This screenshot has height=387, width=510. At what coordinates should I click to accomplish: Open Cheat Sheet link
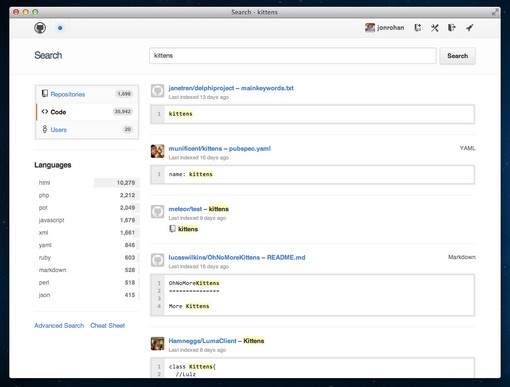click(107, 325)
